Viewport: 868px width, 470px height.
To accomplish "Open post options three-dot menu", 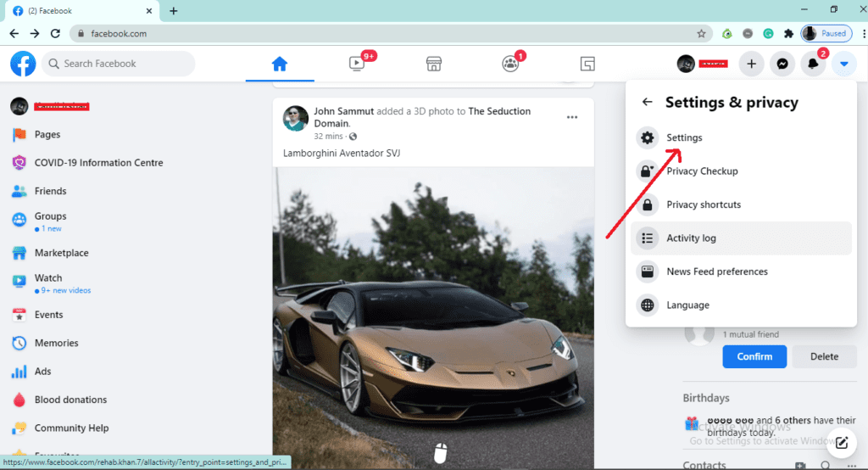I will coord(572,117).
